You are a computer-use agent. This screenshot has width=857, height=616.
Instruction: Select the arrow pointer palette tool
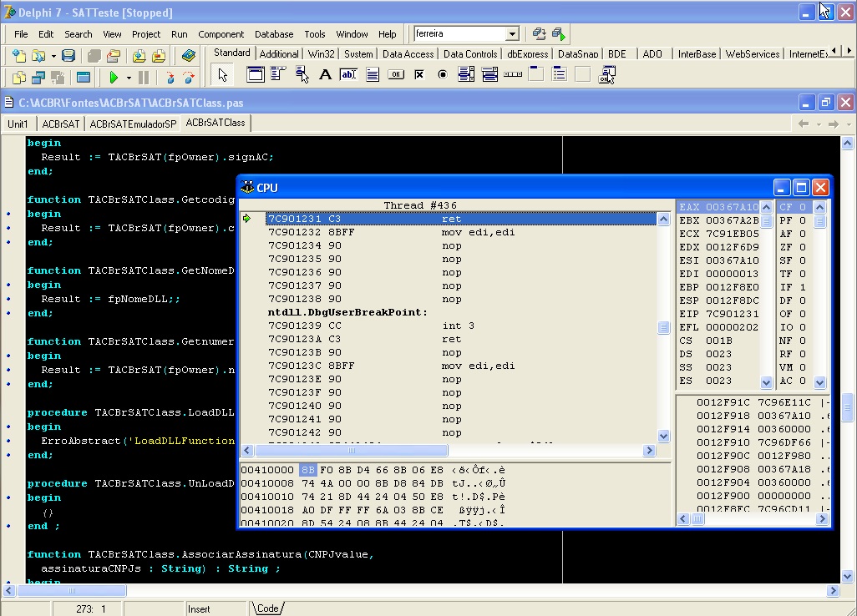222,75
